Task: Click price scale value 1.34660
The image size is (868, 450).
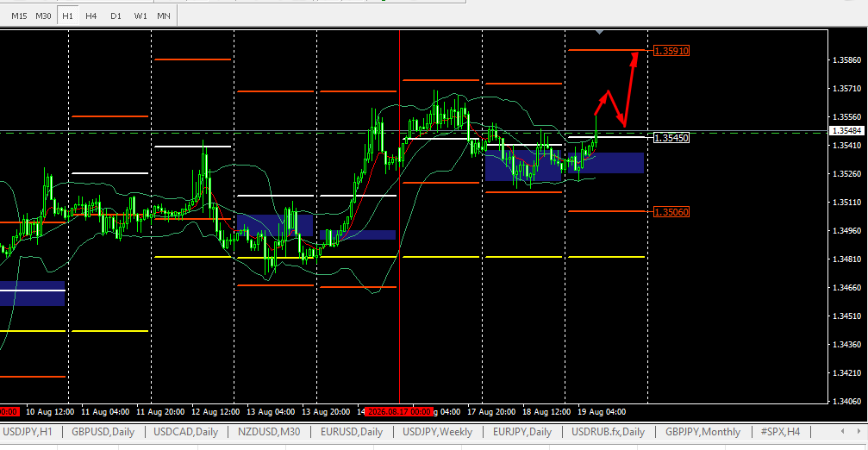Action: coord(847,288)
